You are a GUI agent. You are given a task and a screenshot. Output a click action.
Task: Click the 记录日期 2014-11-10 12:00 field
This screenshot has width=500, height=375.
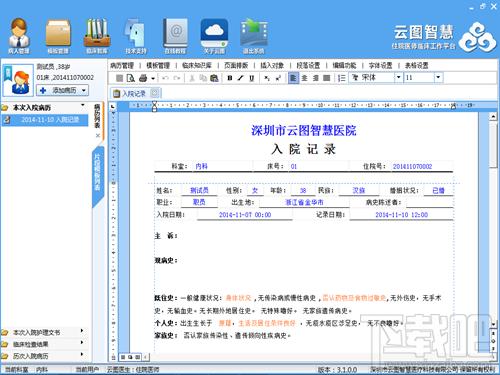(401, 215)
